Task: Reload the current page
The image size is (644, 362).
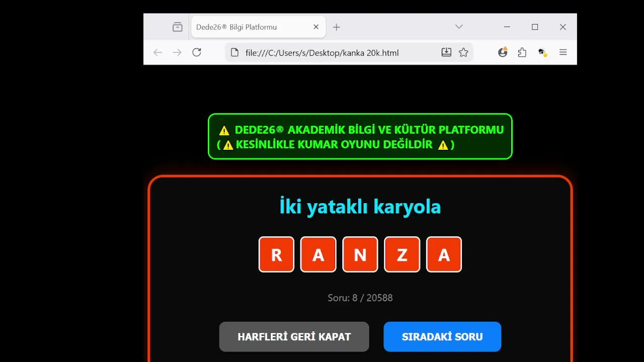Action: (197, 52)
